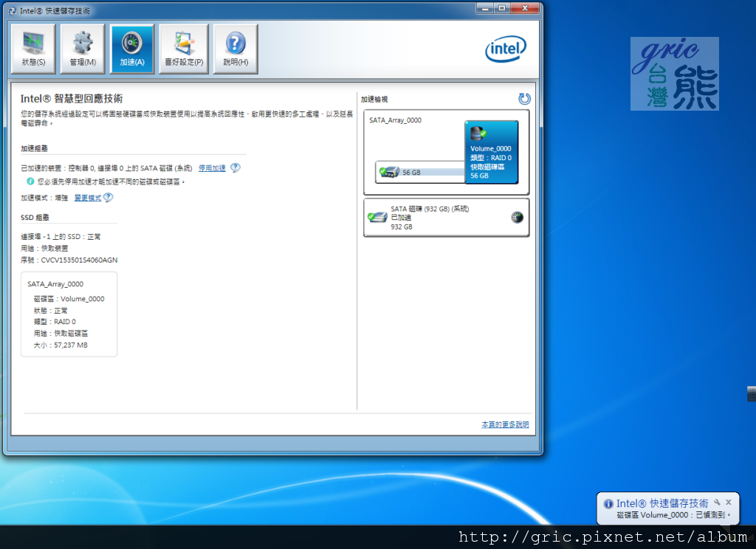Click the 連接埠 -1 上的 SSD：正常 line
The width and height of the screenshot is (756, 549).
click(61, 237)
